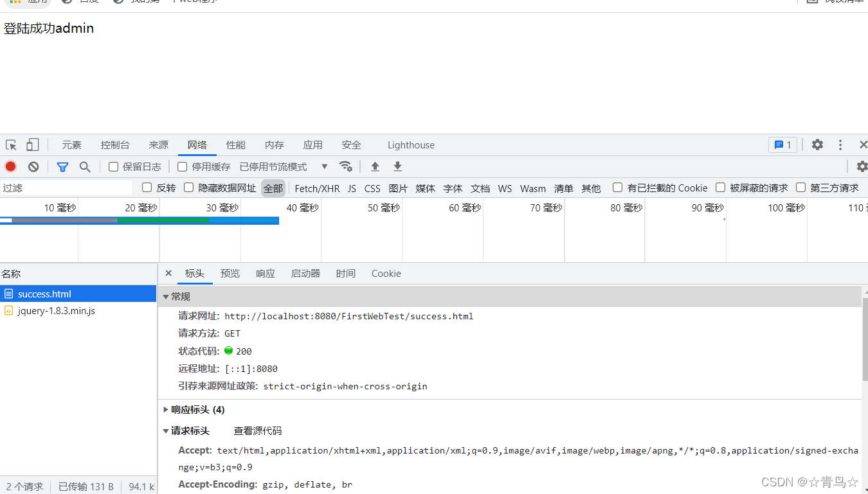868x494 pixels.
Task: Filter requests by 清单 type
Action: 564,188
